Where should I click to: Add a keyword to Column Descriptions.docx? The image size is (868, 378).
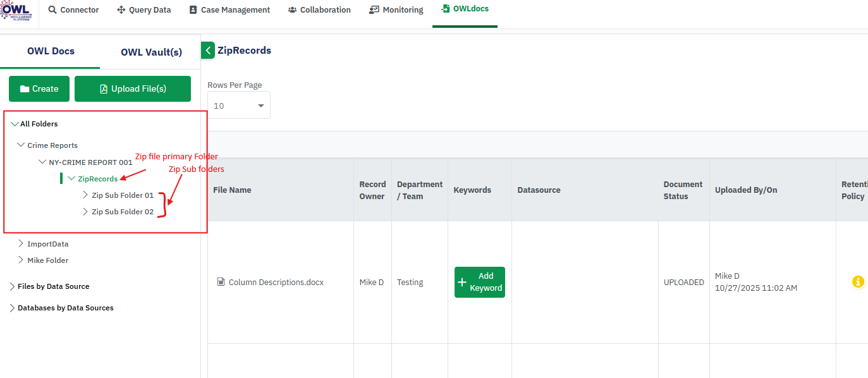(x=479, y=282)
